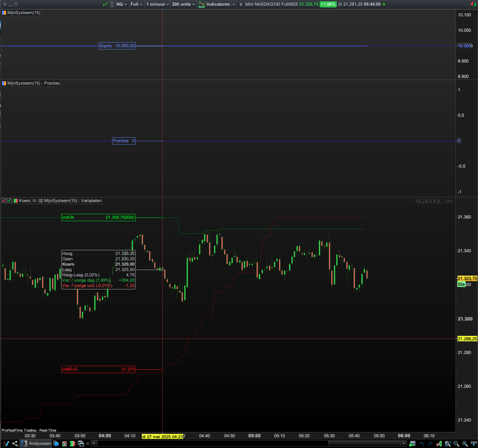Click the green arrow panel icon left of Koers
Image resolution: width=478 pixels, height=448 pixels.
coord(9,201)
